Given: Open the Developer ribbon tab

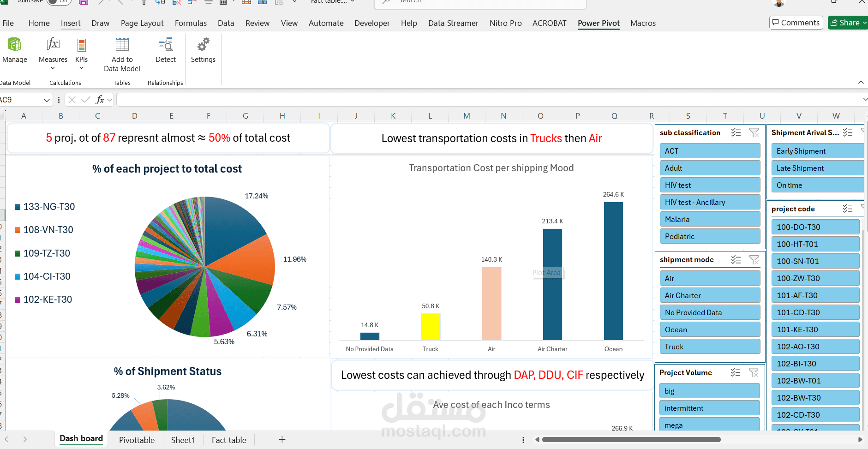Looking at the screenshot, I should coord(372,23).
